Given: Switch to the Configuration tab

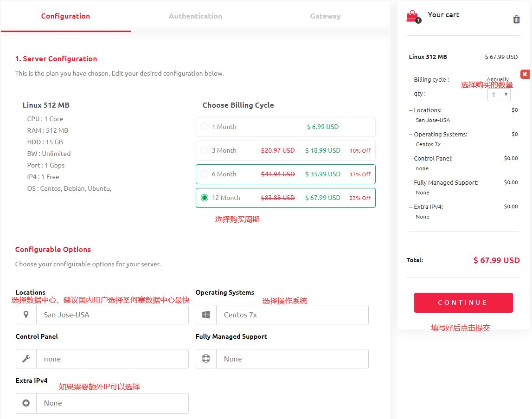Looking at the screenshot, I should 65,16.
